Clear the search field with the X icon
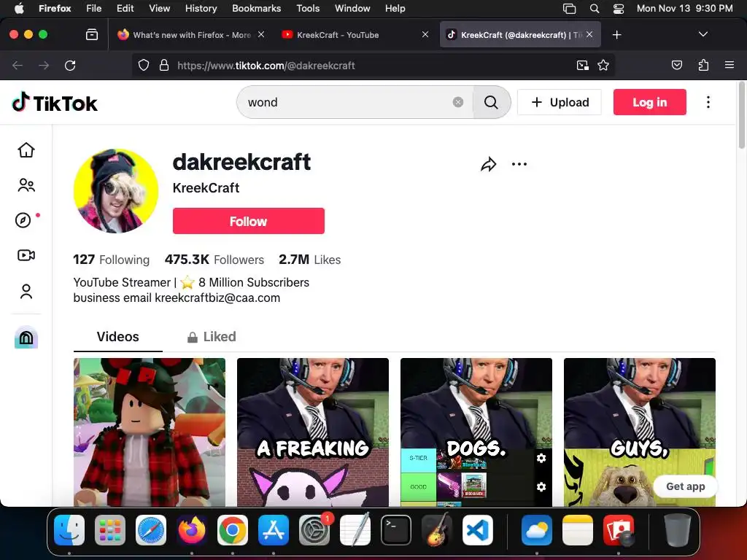747x560 pixels. (x=458, y=102)
